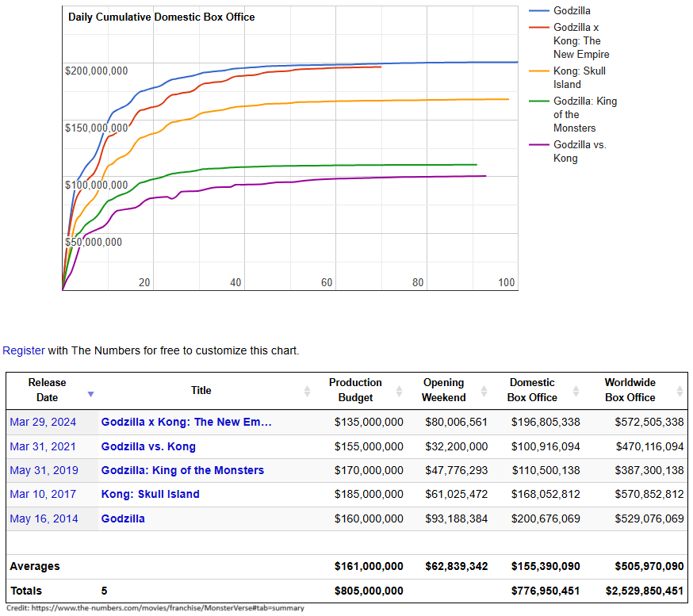Click sort arrow in Release Date column
Image resolution: width=693 pixels, height=616 pixels.
[x=90, y=394]
